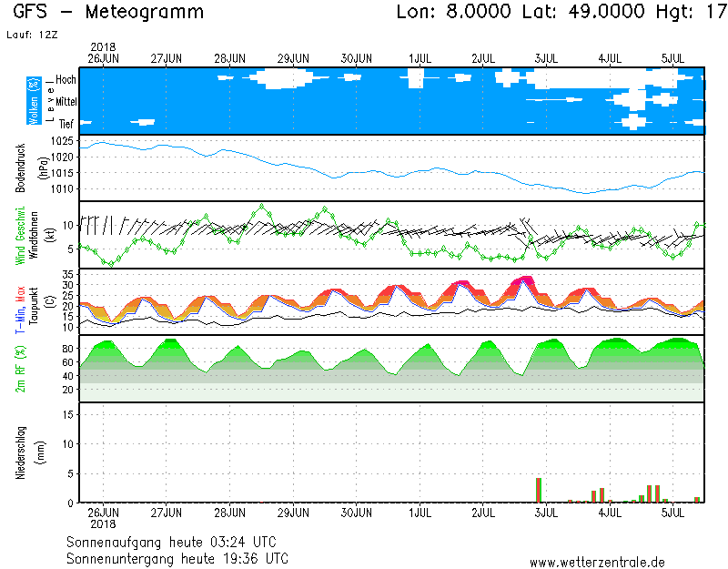This screenshot has height=569, width=728.
Task: Click the Lauf: 12Z run label
Action: (x=31, y=35)
